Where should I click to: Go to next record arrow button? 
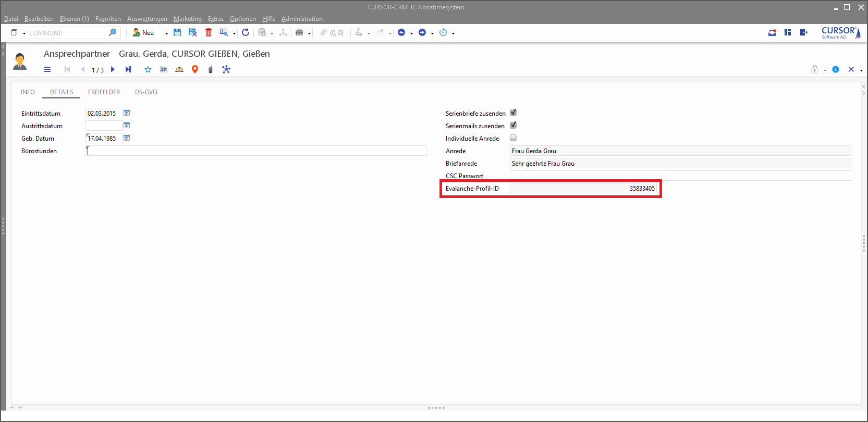click(113, 69)
